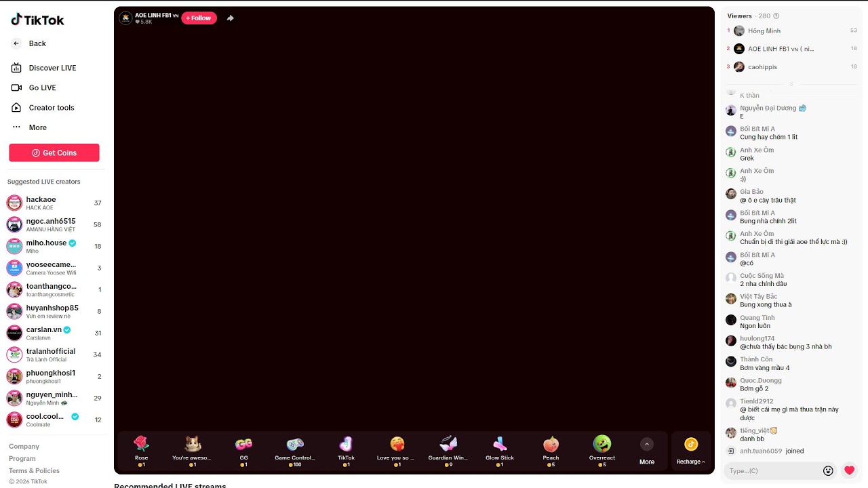Open suggested creator carslan.vn
Viewport: 868px width, 488px height.
[54, 333]
